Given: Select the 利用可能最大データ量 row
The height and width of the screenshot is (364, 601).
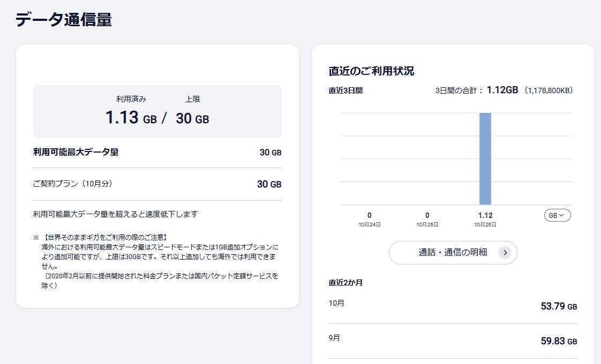Looking at the screenshot, I should click(157, 153).
